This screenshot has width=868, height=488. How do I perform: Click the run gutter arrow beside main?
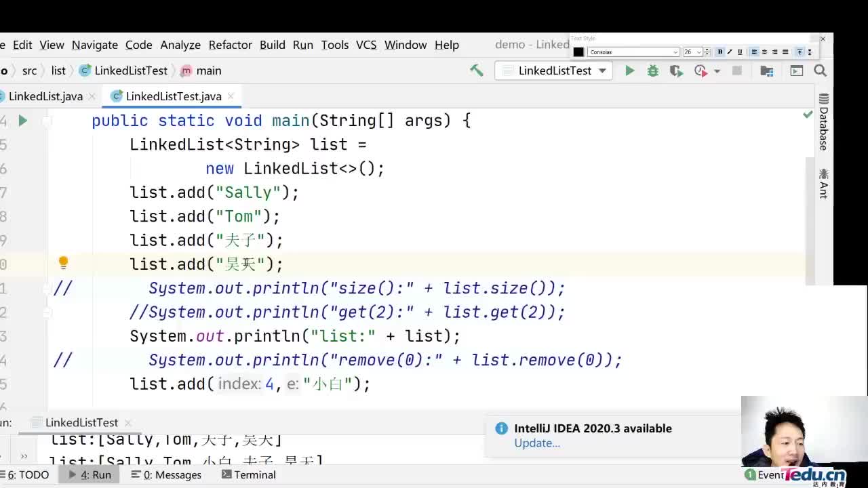tap(22, 121)
